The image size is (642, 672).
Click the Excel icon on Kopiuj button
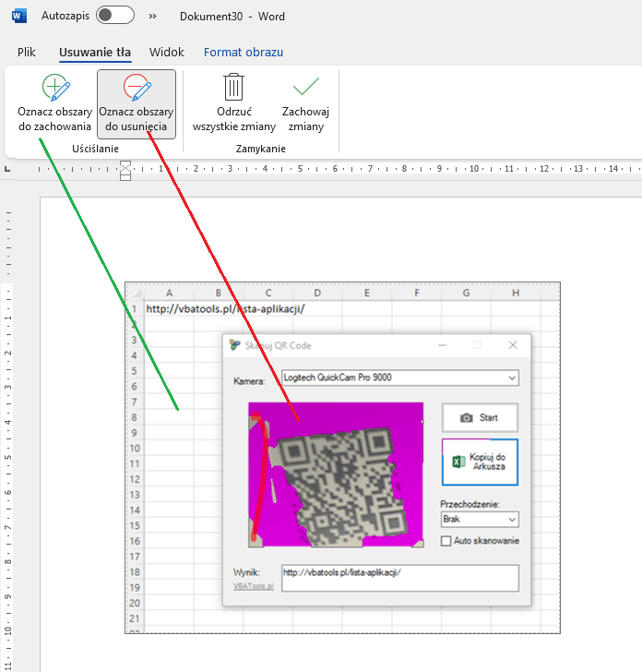(458, 462)
